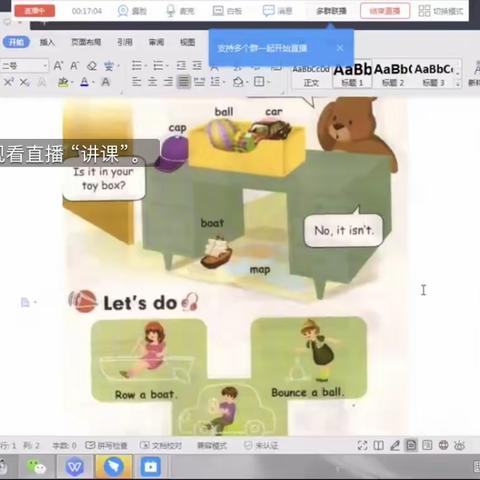The image size is (480, 480).
Task: Decrease paragraph indent
Action: click(181, 66)
